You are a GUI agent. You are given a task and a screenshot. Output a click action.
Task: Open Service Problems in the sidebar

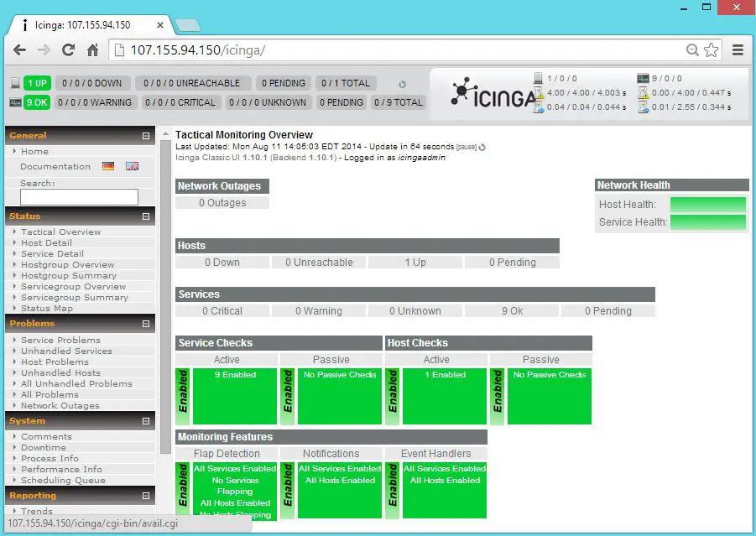[60, 341]
